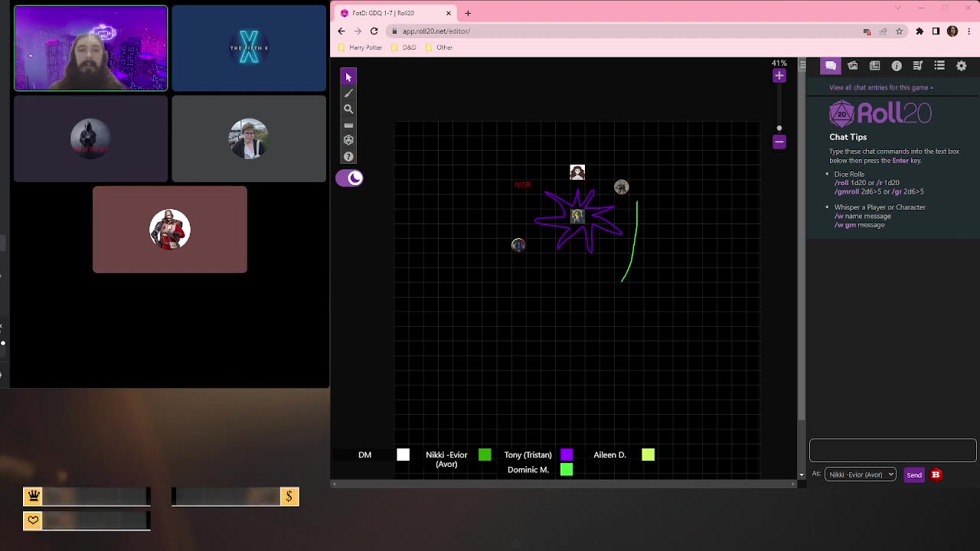The image size is (980, 551).
Task: Click Tony (Tristan) purple color swatch
Action: [x=567, y=455]
